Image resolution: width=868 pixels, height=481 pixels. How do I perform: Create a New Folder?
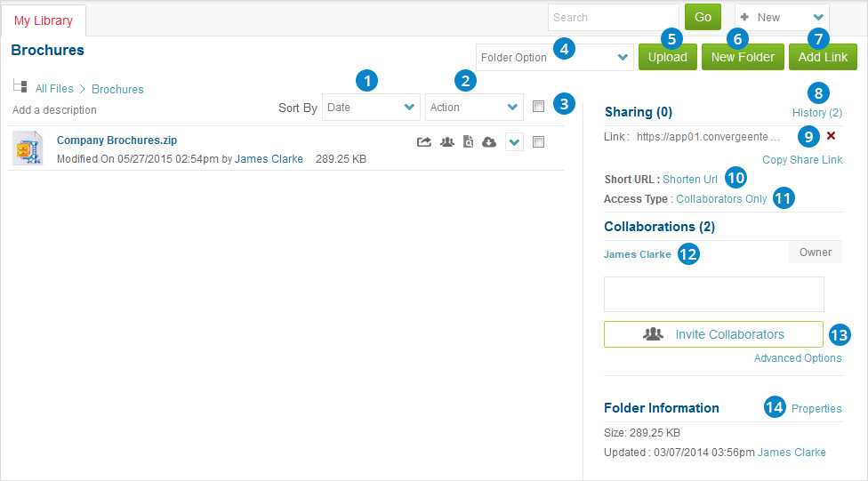pyautogui.click(x=743, y=57)
